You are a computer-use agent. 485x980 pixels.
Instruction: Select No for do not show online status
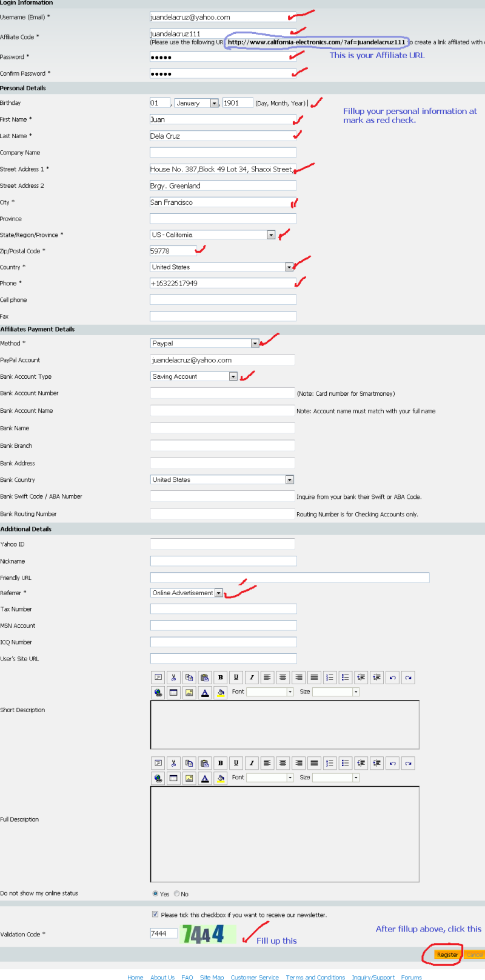pyautogui.click(x=177, y=893)
